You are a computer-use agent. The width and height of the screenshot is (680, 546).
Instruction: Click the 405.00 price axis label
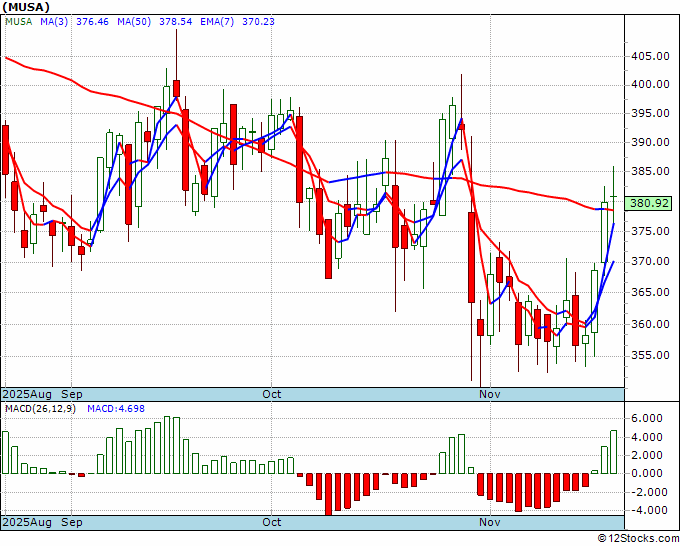click(x=650, y=56)
